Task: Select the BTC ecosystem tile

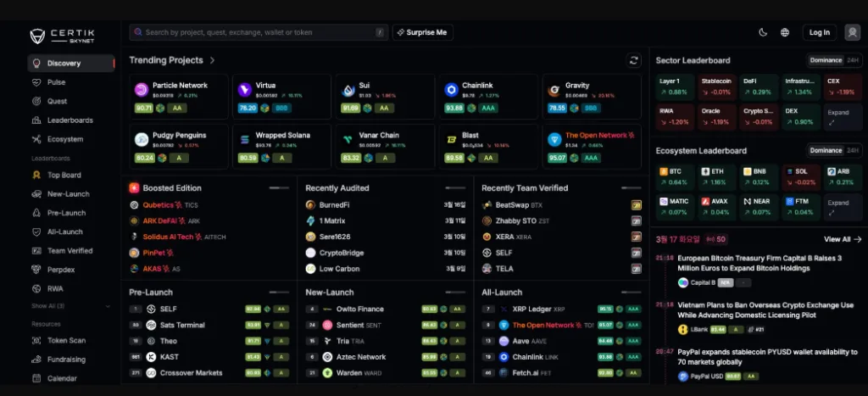Action: click(675, 177)
